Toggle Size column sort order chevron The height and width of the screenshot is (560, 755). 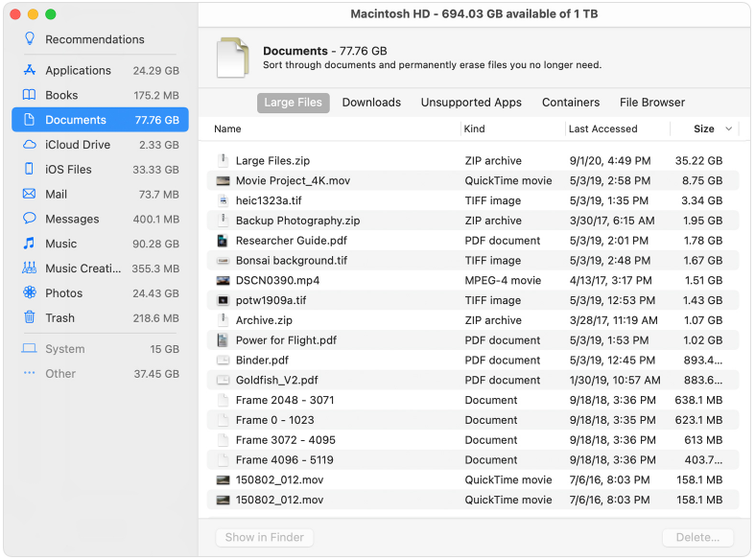click(728, 129)
